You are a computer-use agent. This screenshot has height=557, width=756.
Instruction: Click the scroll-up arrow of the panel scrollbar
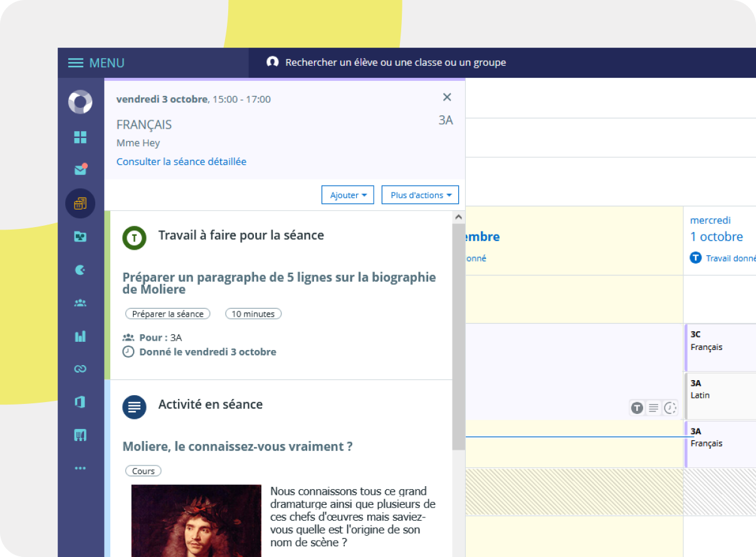[458, 217]
